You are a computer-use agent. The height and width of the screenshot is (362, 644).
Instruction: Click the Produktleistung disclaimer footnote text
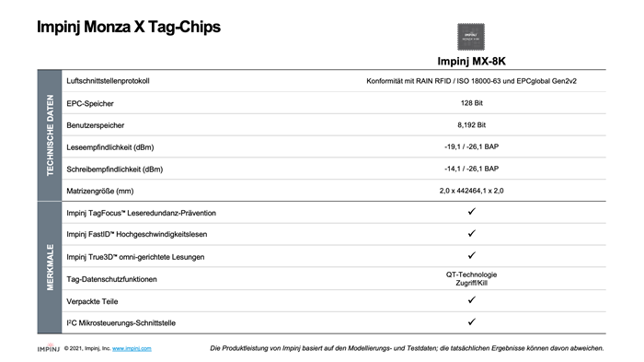[x=407, y=348]
